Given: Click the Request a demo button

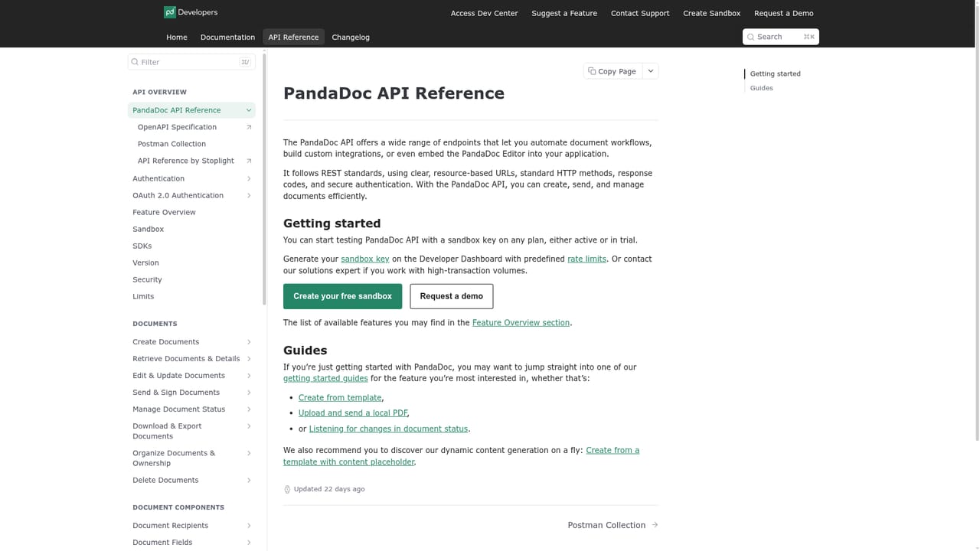Looking at the screenshot, I should [452, 296].
